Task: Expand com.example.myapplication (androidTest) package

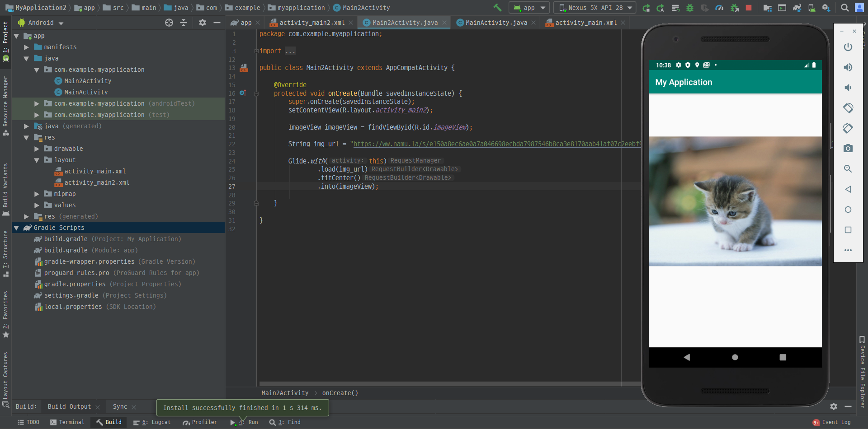Action: (37, 103)
